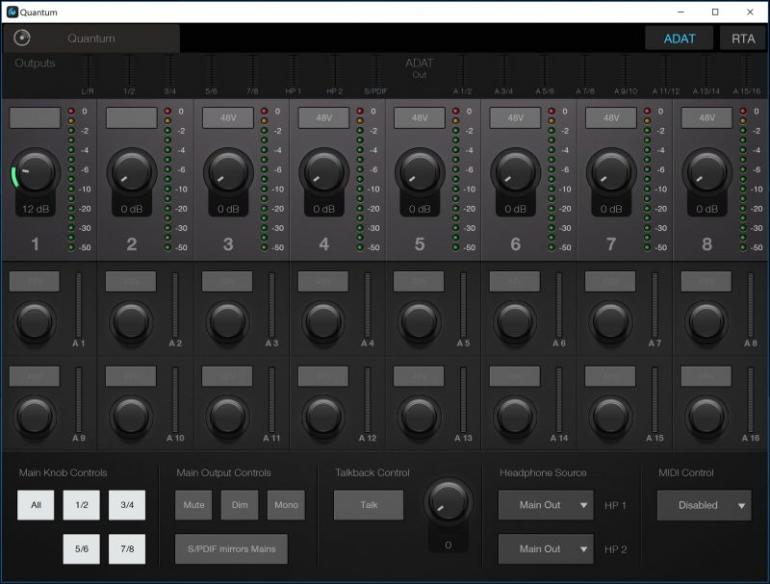This screenshot has height=584, width=770.
Task: Click the button above the A 2 knob
Action: coord(131,281)
